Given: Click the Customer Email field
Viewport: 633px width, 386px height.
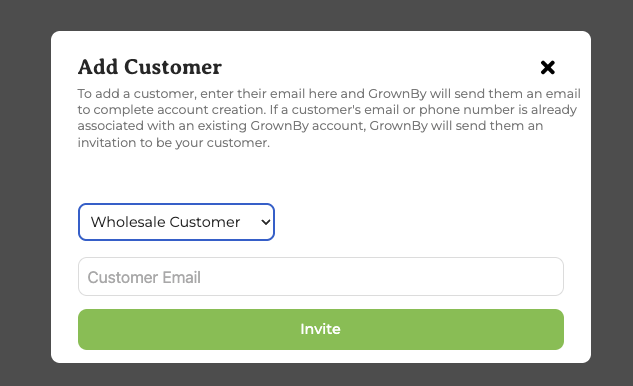Looking at the screenshot, I should click(321, 277).
